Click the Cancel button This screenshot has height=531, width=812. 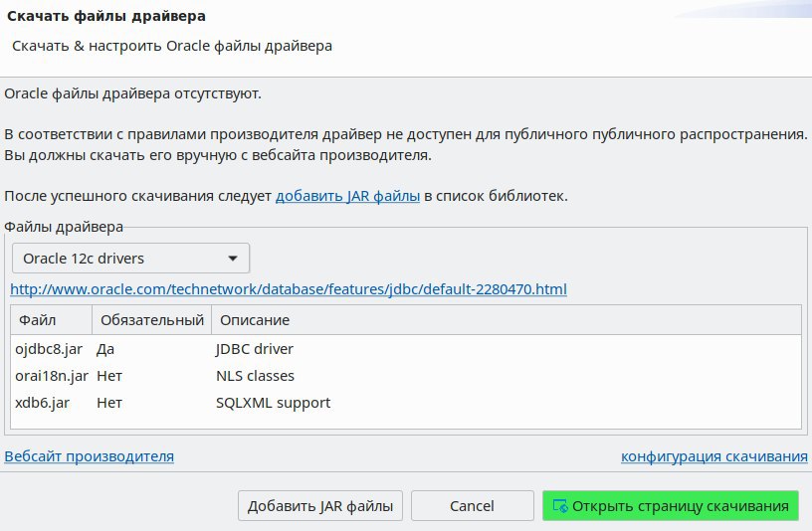[473, 505]
